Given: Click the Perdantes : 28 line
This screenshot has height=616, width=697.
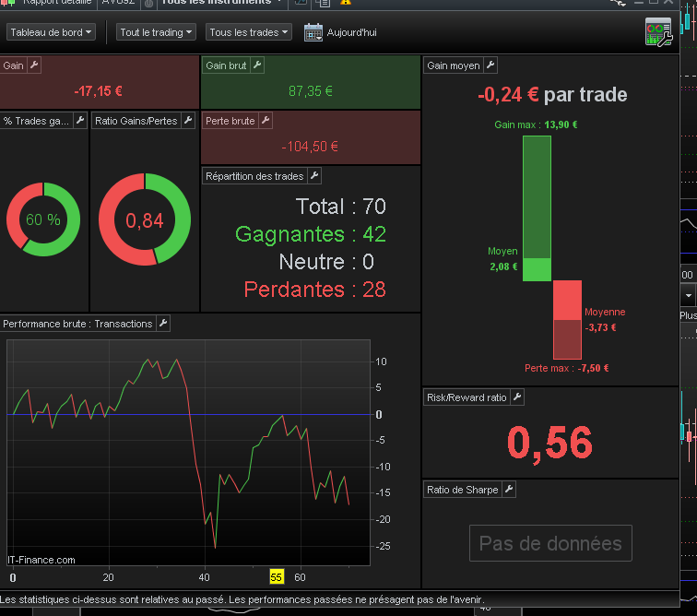Looking at the screenshot, I should [314, 290].
